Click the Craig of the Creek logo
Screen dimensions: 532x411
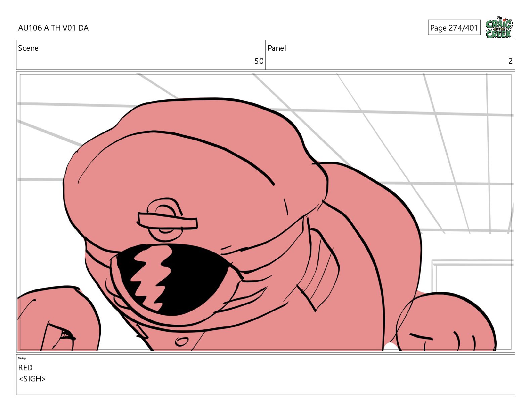pos(499,27)
